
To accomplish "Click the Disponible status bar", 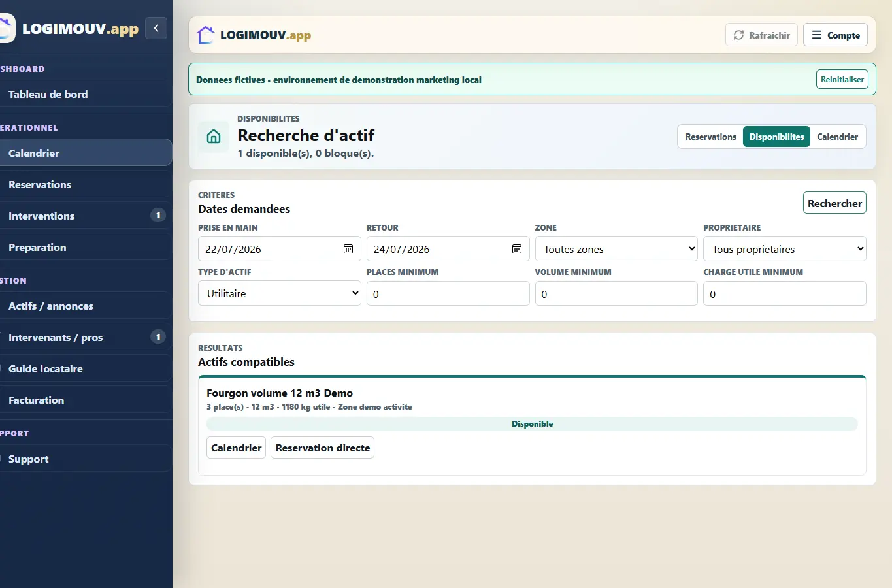I will [532, 424].
